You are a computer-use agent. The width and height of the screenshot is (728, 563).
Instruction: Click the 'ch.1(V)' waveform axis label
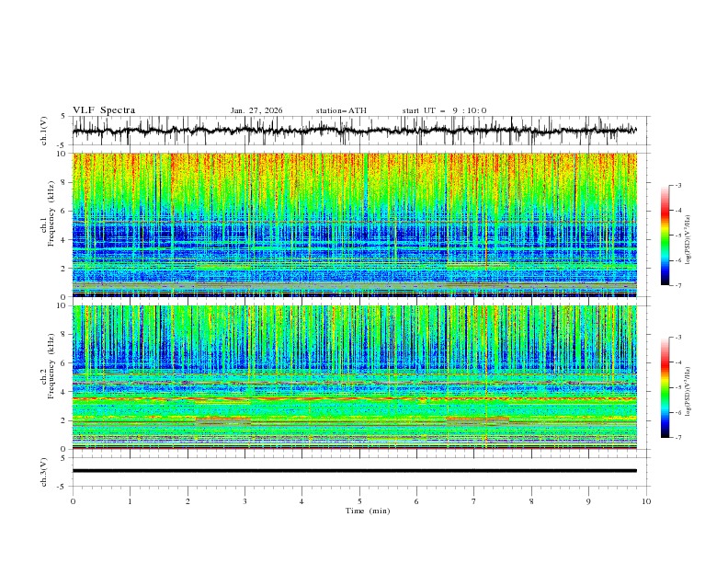tap(44, 131)
